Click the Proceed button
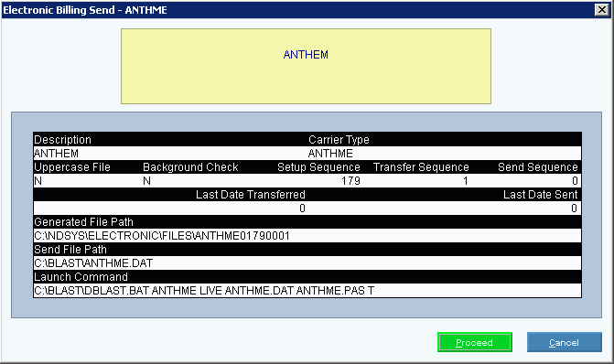 coord(475,342)
